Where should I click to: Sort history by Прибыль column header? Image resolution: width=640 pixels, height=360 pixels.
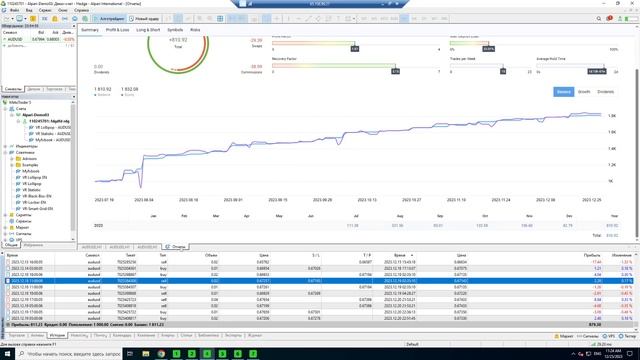click(x=592, y=255)
